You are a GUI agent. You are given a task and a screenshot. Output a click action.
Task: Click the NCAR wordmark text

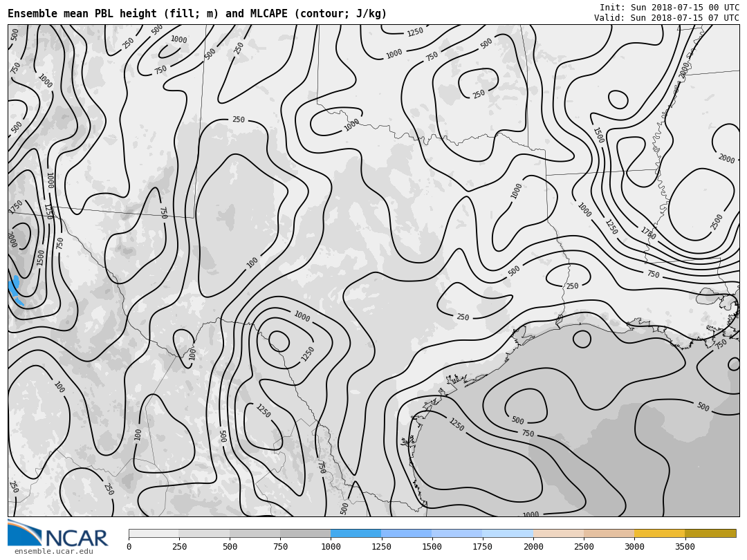click(x=76, y=539)
